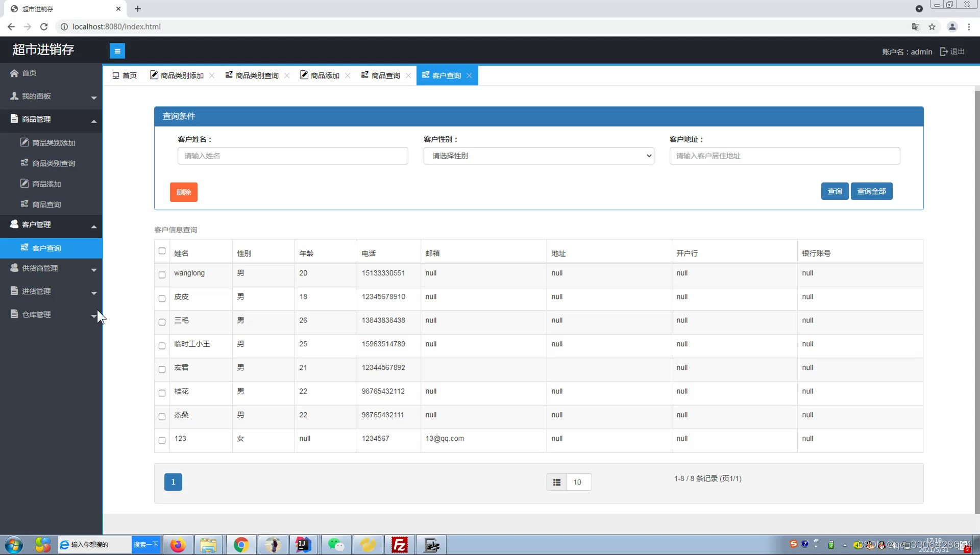Click the blue hamburger sidebar toggle icon
The height and width of the screenshot is (555, 980).
coord(117,51)
